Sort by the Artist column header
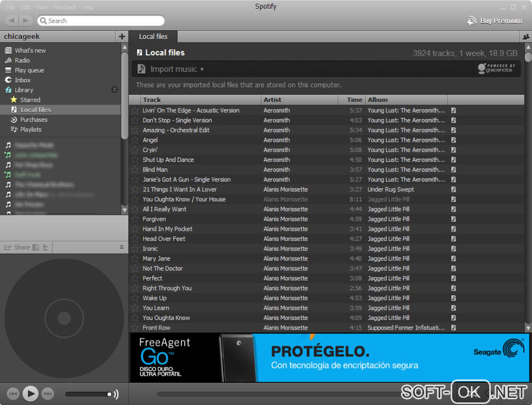 pos(300,100)
